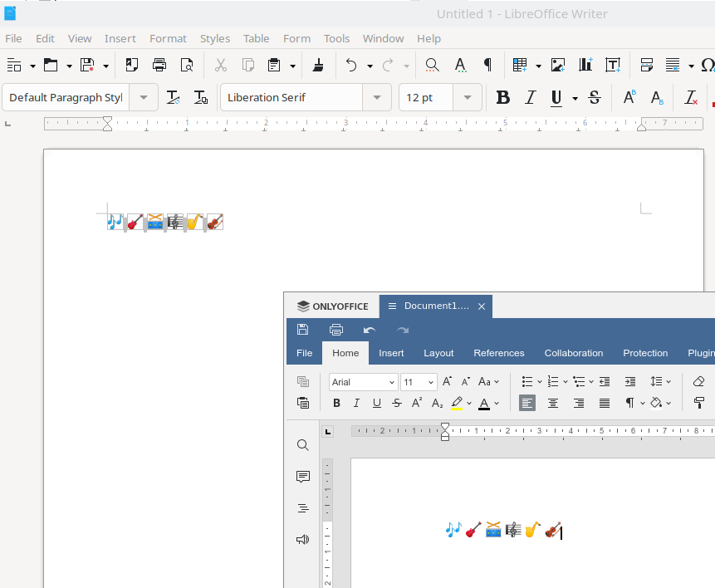The width and height of the screenshot is (715, 588).
Task: Pick highlight color marker in ONLYOFFICE
Action: point(457,404)
